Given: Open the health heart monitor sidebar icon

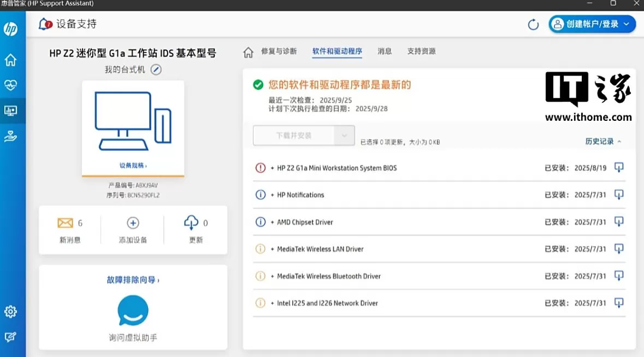Looking at the screenshot, I should pyautogui.click(x=10, y=85).
